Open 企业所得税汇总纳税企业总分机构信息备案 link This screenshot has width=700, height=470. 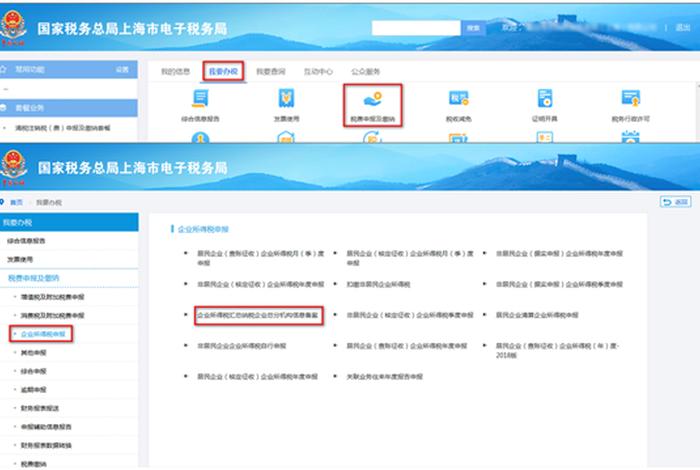(260, 315)
